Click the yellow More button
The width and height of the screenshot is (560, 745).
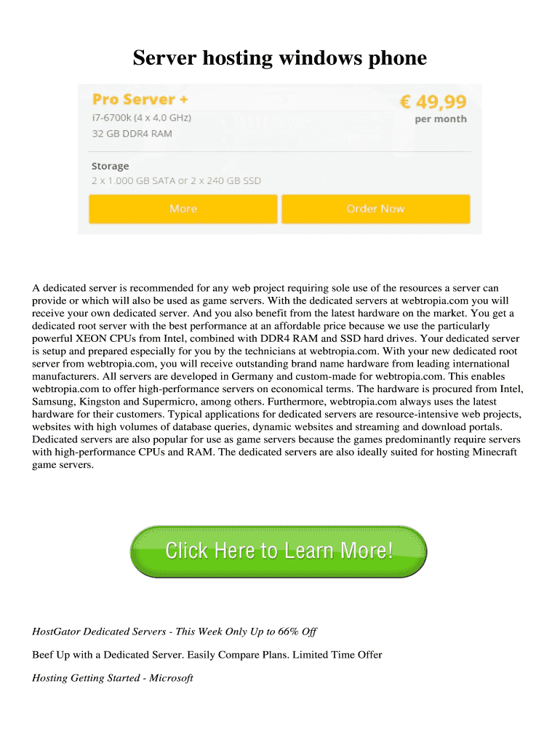(183, 209)
